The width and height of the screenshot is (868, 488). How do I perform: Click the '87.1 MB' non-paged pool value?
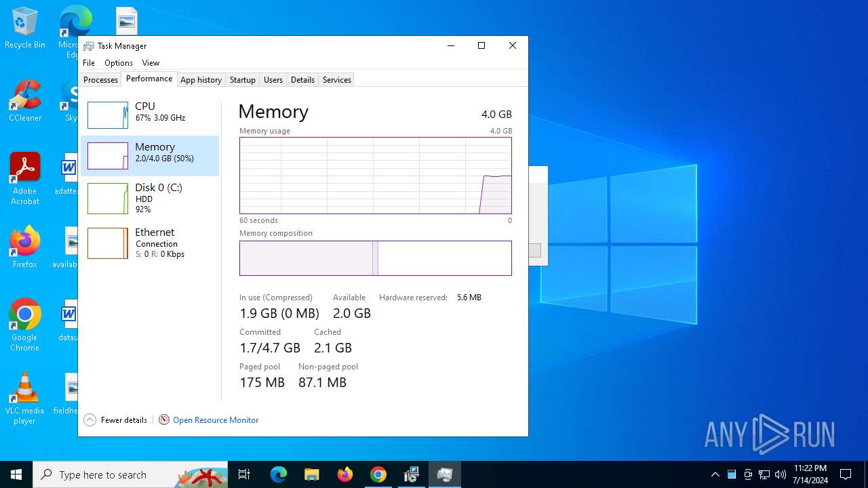click(322, 382)
